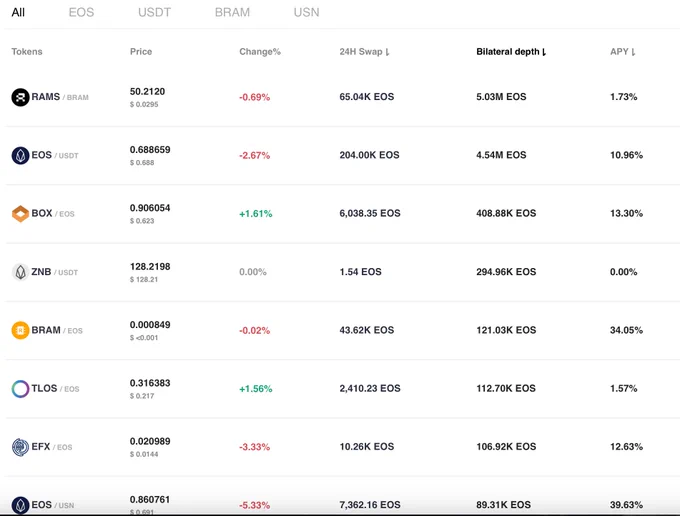Click the 0.00% change for ZNB
This screenshot has height=516, width=680.
253,272
